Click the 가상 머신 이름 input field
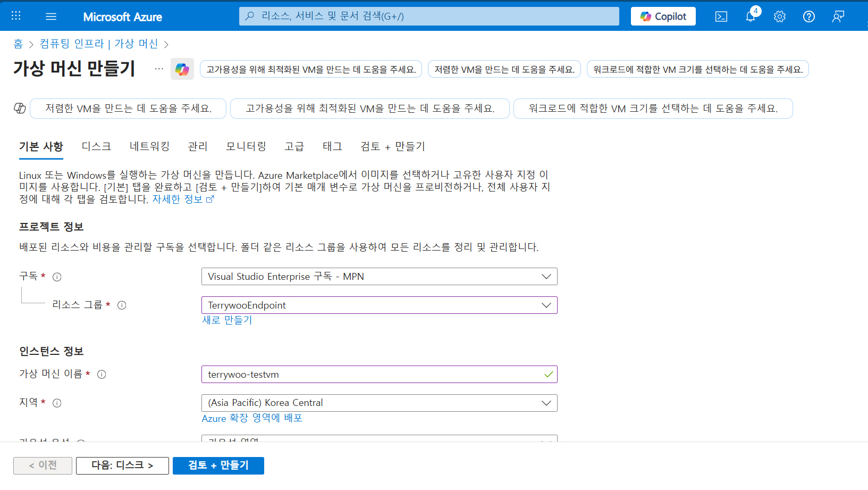Image resolution: width=868 pixels, height=490 pixels. tap(380, 375)
